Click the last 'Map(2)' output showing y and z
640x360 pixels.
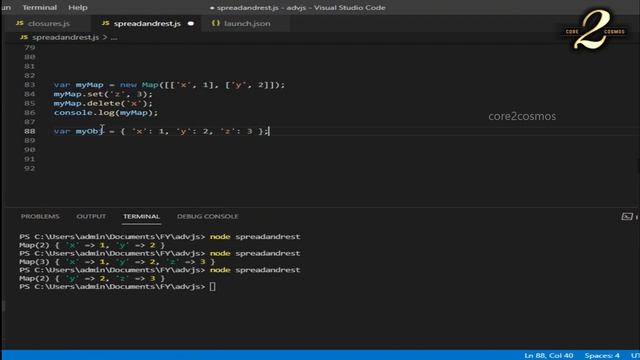[92, 278]
